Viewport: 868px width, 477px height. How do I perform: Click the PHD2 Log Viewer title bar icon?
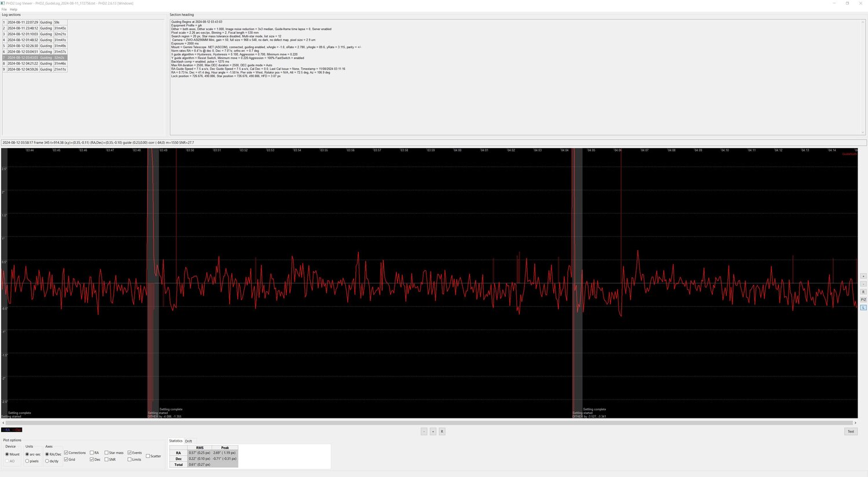click(3, 3)
